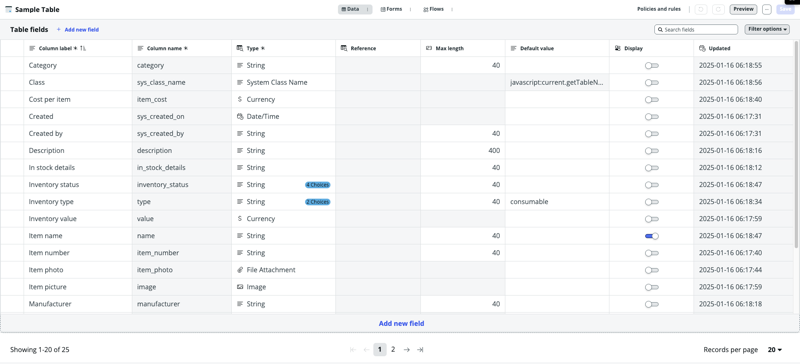The image size is (800, 364).
Task: Switch to the Flows tab
Action: coord(434,9)
